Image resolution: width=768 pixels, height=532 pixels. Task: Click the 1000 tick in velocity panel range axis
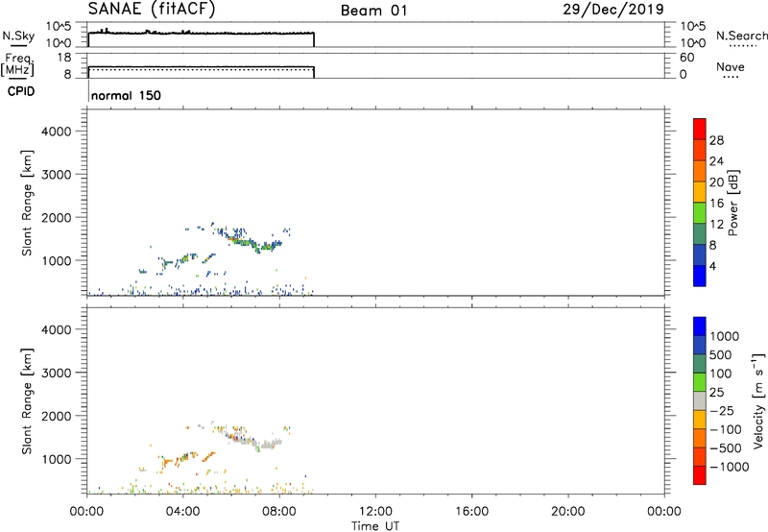pyautogui.click(x=57, y=459)
